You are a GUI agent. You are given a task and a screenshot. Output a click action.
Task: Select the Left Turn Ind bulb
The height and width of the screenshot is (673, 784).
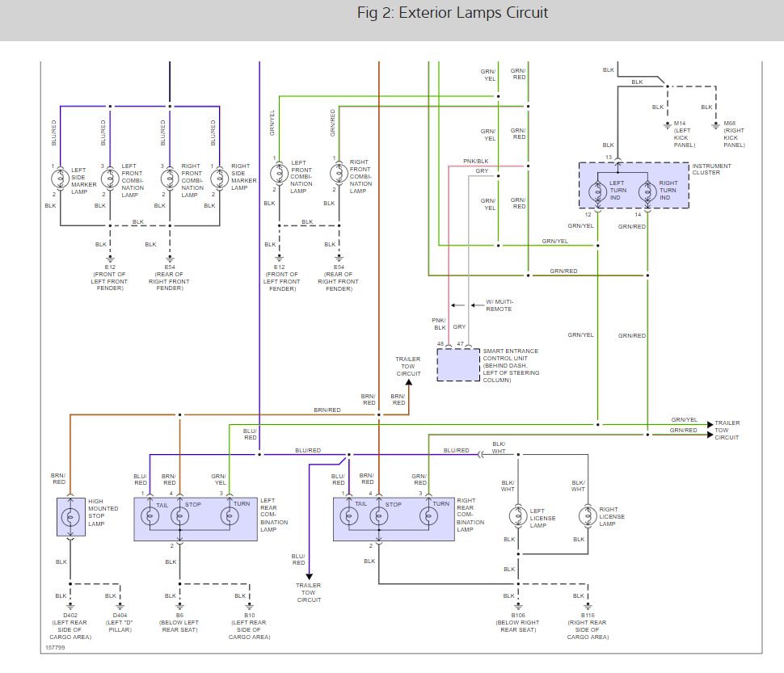[598, 191]
